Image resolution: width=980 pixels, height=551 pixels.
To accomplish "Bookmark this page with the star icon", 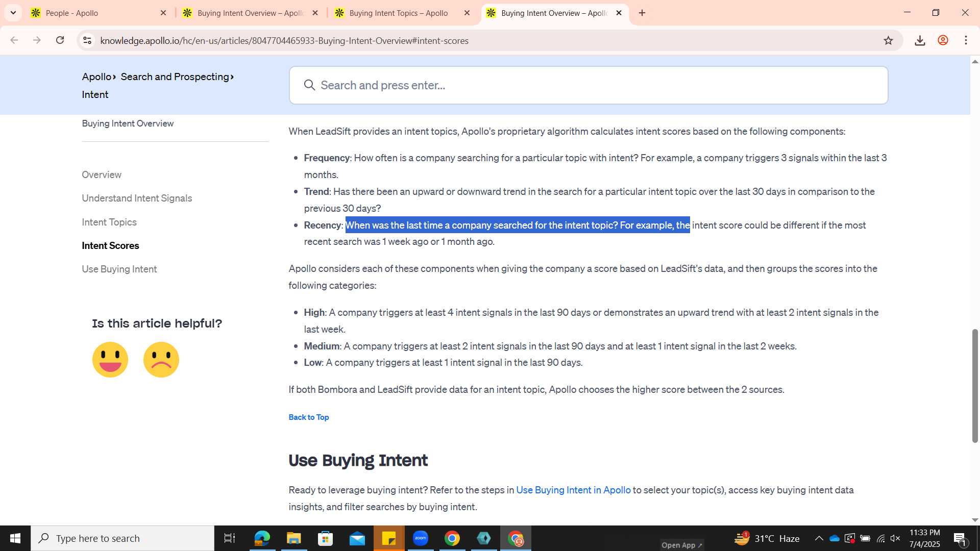I will [x=888, y=40].
